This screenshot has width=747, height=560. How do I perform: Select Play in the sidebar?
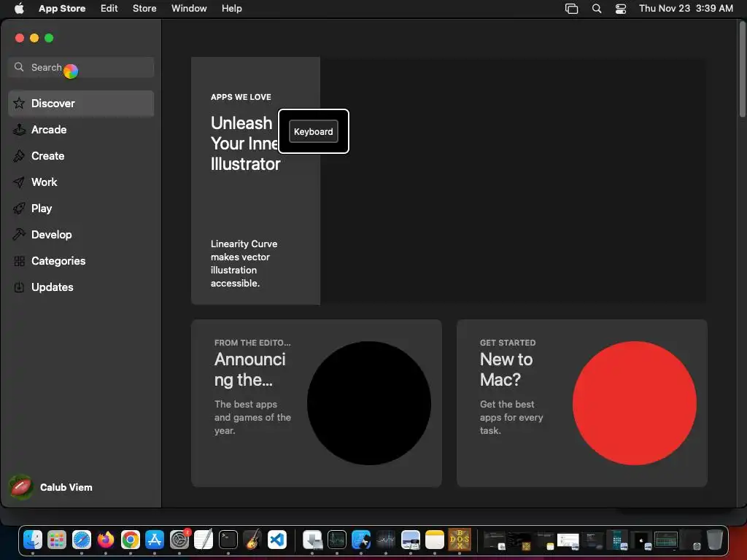(81, 208)
